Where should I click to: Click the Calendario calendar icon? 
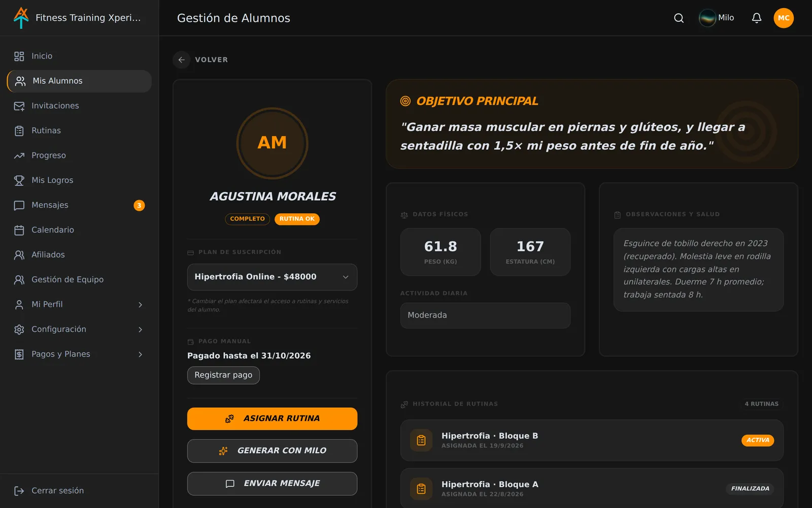(x=19, y=231)
